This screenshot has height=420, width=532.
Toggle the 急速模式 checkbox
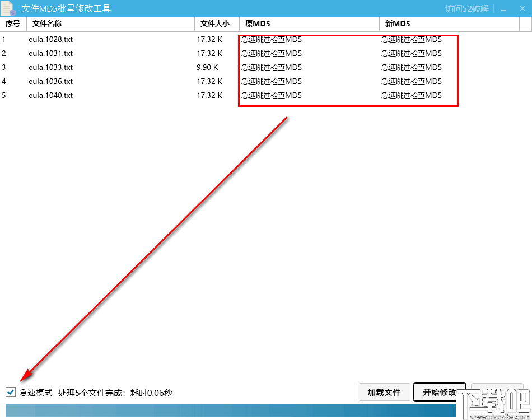tap(11, 392)
